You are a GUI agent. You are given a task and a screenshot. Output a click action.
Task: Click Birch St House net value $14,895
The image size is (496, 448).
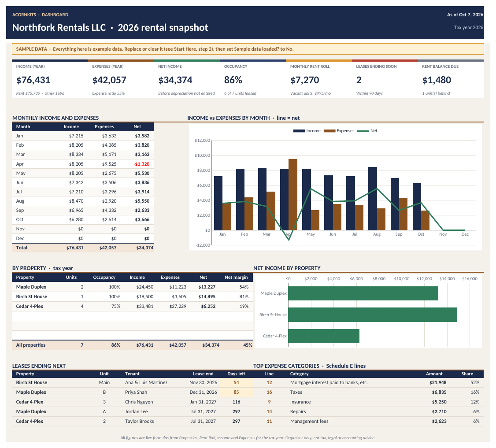207,297
